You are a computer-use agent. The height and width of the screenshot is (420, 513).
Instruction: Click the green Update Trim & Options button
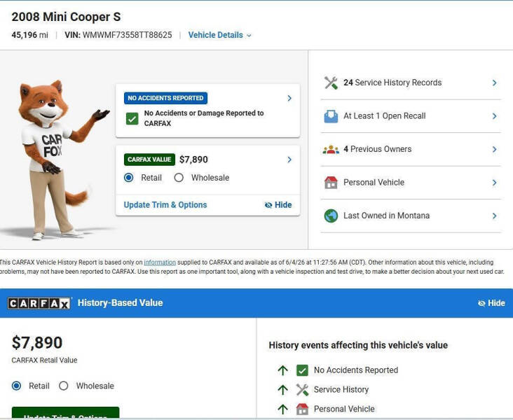[x=65, y=413]
